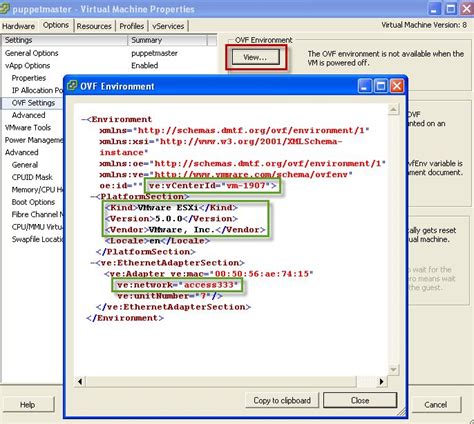Screen dimensions: 474x424
Task: Go to the vServices tab
Action: (x=168, y=26)
